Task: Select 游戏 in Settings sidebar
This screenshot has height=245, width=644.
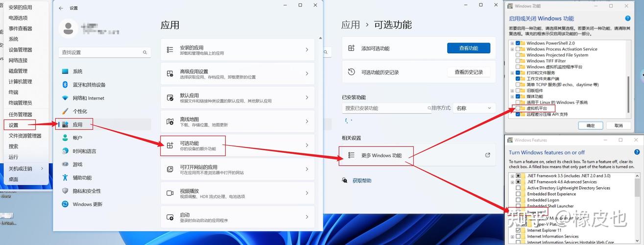Action: pos(104,165)
